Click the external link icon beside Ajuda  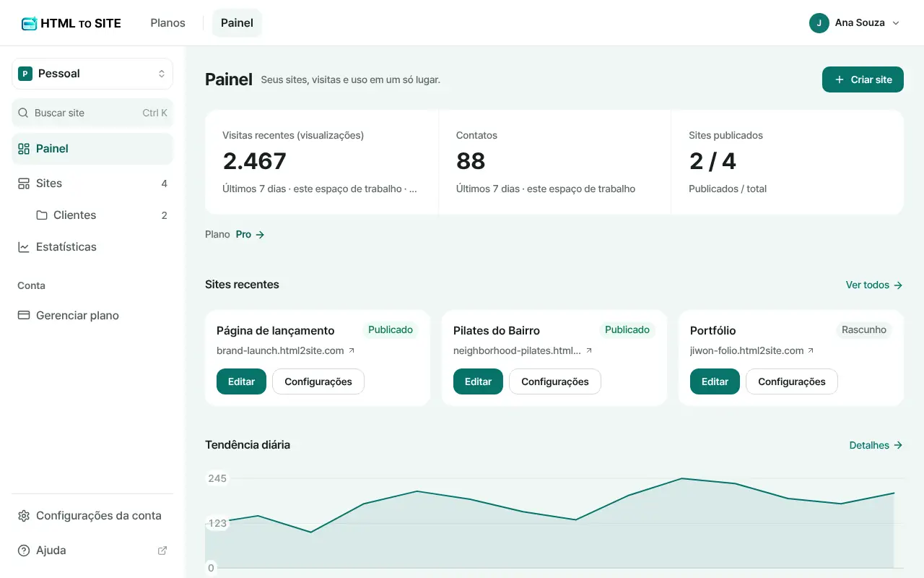[162, 551]
